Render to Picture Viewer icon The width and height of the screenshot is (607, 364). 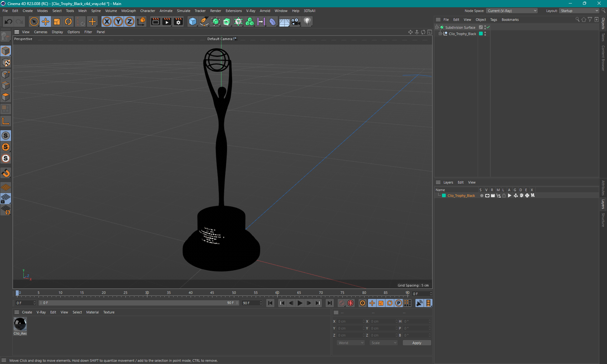(167, 21)
